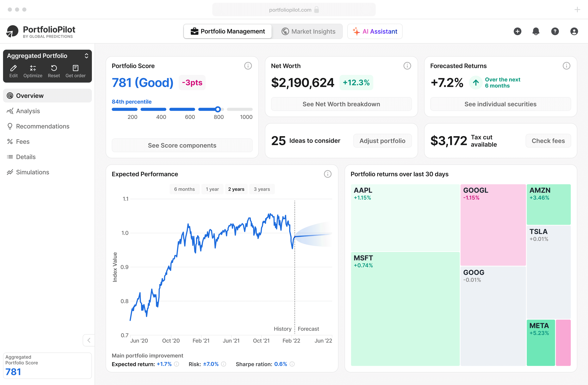The width and height of the screenshot is (588, 385).
Task: Open the help question mark icon
Action: pyautogui.click(x=555, y=31)
